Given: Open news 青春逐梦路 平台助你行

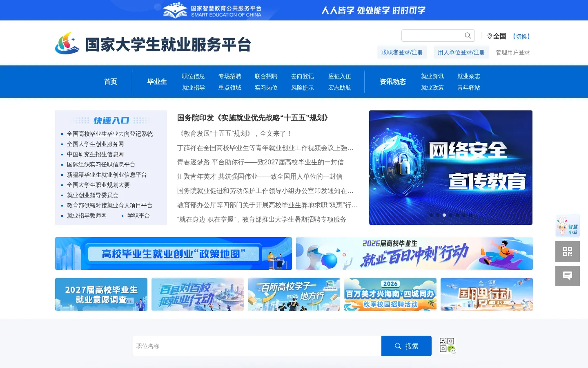Looking at the screenshot, I should click(261, 162).
